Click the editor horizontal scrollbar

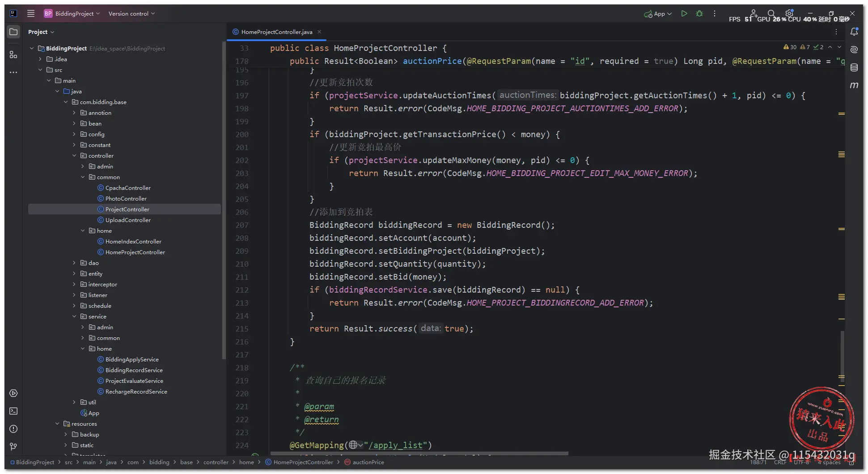(420, 453)
